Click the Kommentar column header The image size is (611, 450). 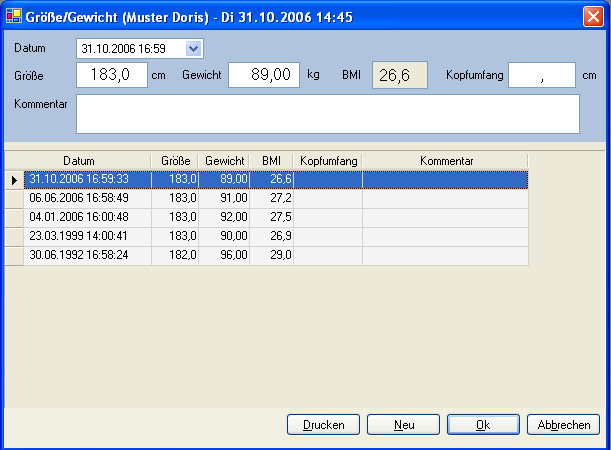coord(445,160)
